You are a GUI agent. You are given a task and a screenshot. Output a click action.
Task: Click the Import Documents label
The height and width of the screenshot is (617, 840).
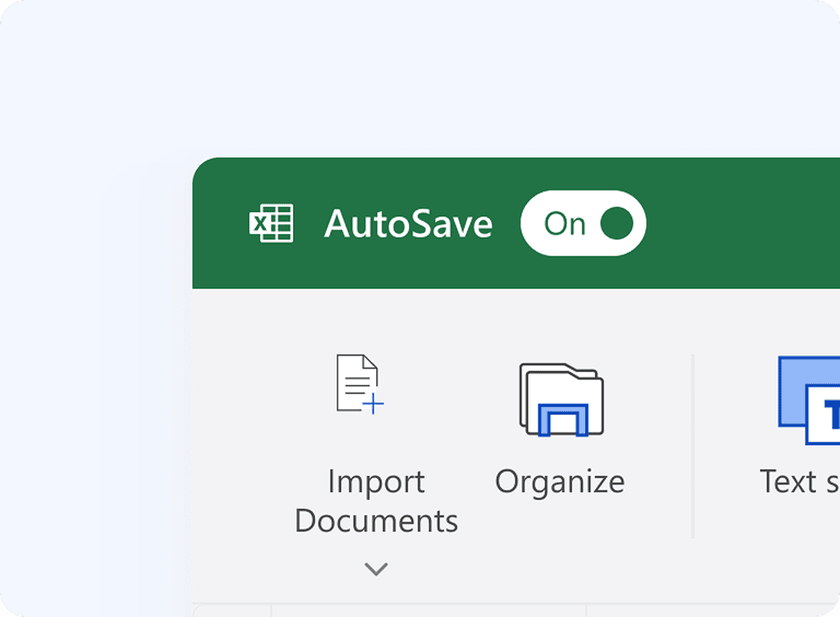tap(376, 501)
